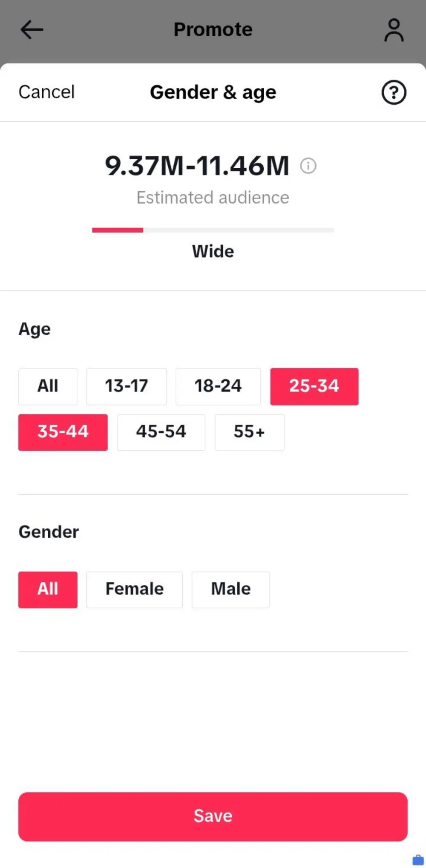
Task: Tap the back arrow icon
Action: click(32, 30)
